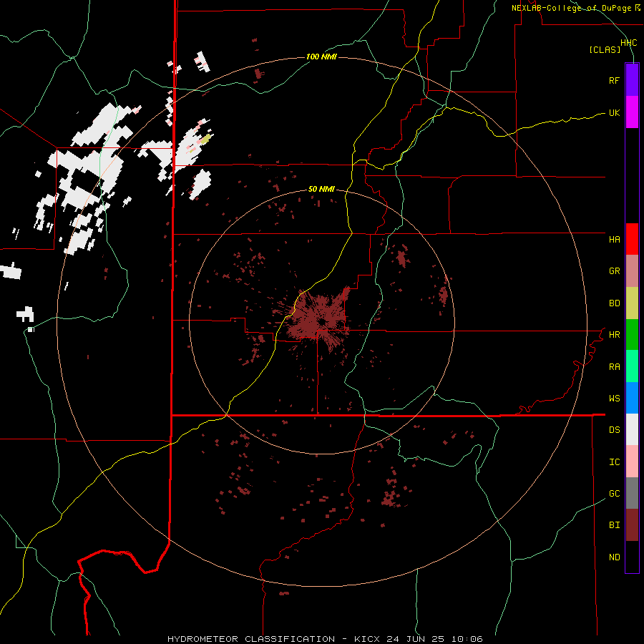Choose the BI dark red legend swatch
This screenshot has width=644, height=644.
(x=632, y=525)
